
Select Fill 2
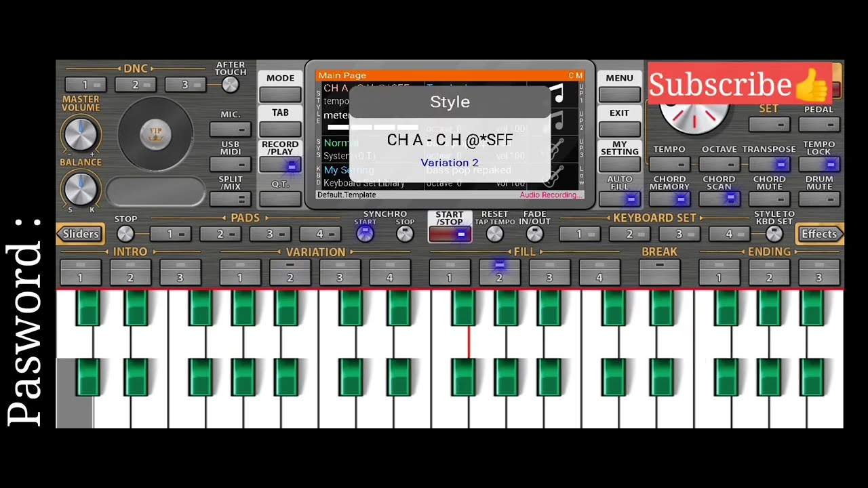[500, 272]
